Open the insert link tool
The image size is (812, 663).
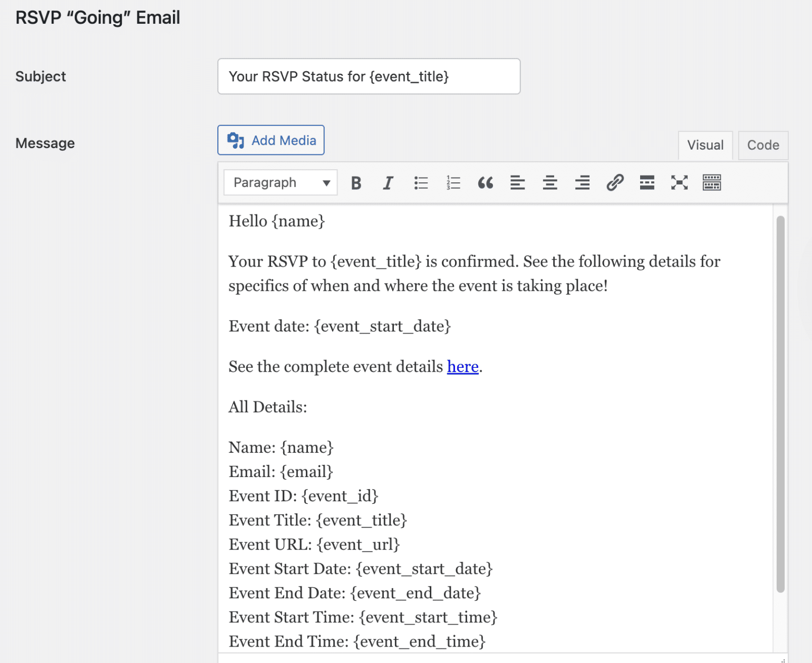tap(615, 183)
